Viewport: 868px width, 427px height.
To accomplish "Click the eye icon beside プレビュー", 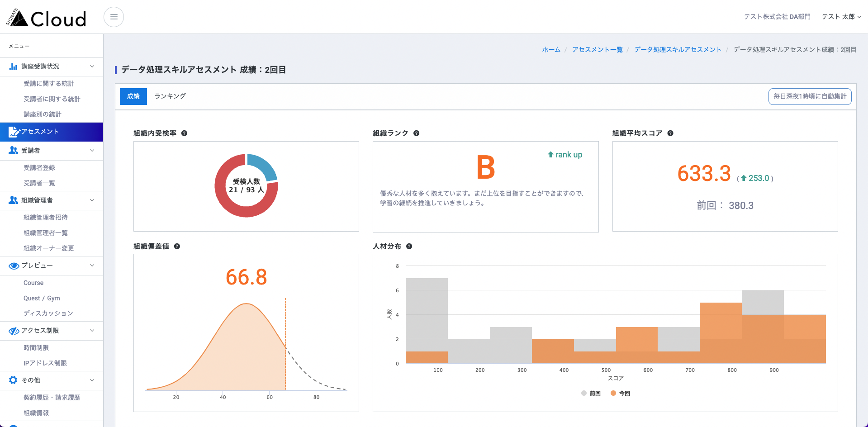I will coord(14,266).
